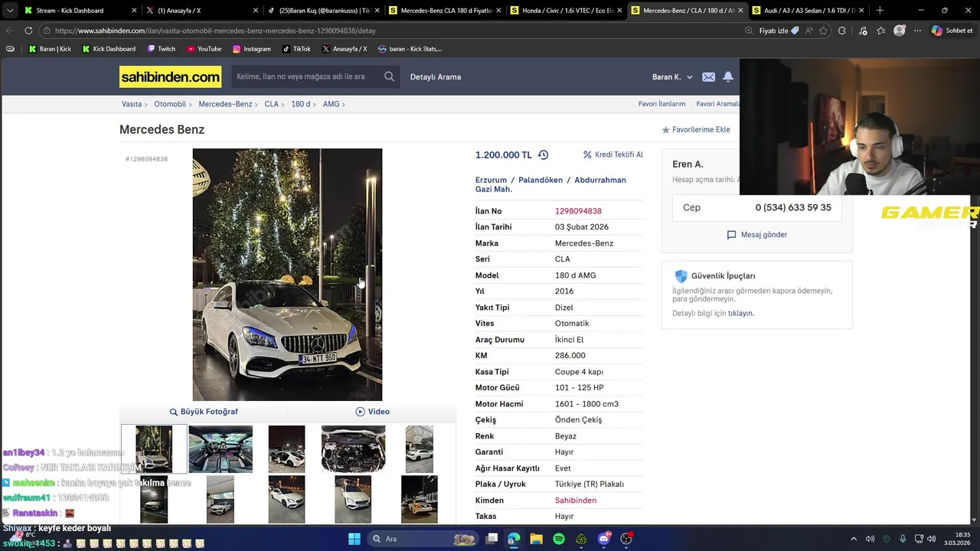Click Mercedes-Benz breadcrumb

(x=225, y=104)
